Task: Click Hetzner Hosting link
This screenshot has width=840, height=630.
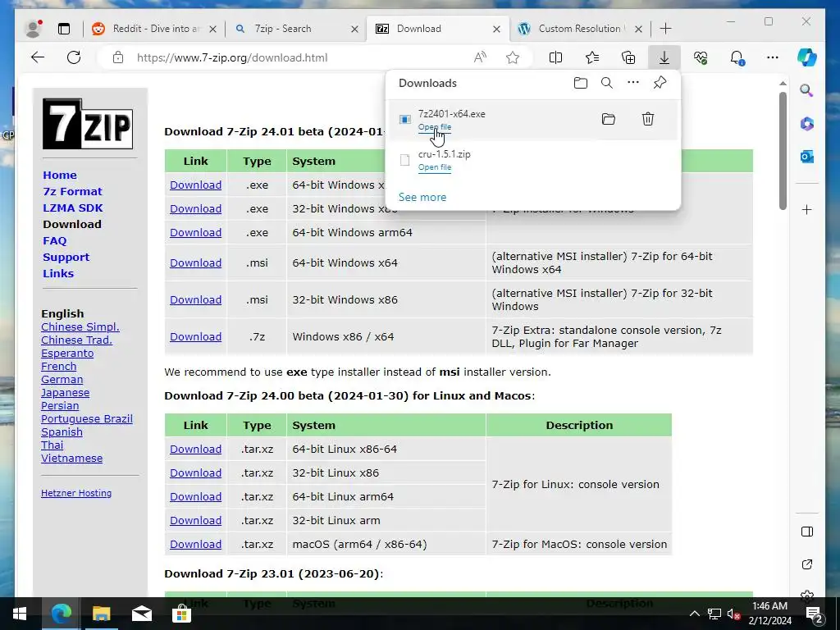Action: pos(76,493)
